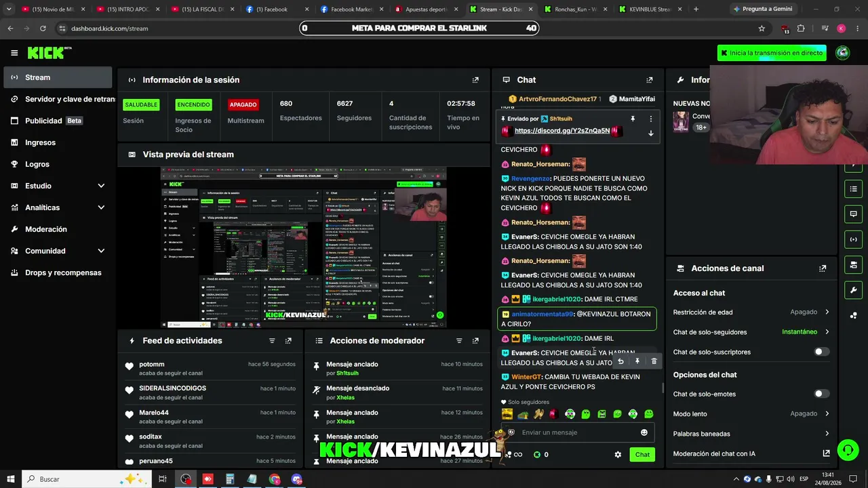Filter the Feed de actividades list
The height and width of the screenshot is (488, 868).
pyautogui.click(x=272, y=341)
